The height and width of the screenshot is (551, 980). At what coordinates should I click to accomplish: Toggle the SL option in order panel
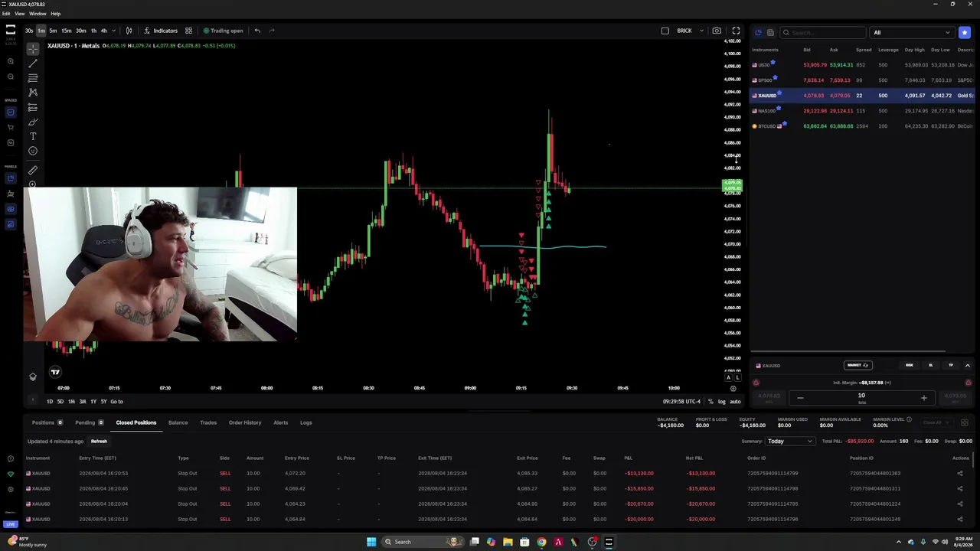coord(931,365)
